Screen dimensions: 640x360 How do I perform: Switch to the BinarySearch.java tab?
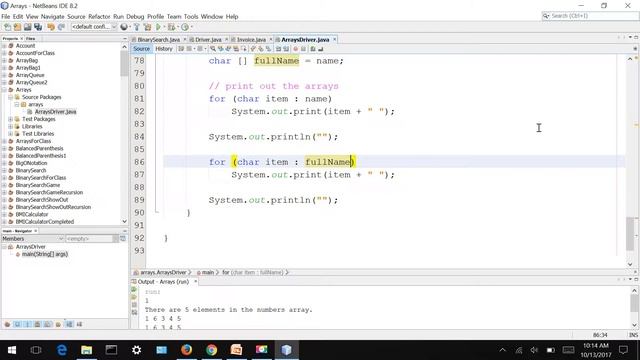[158, 40]
